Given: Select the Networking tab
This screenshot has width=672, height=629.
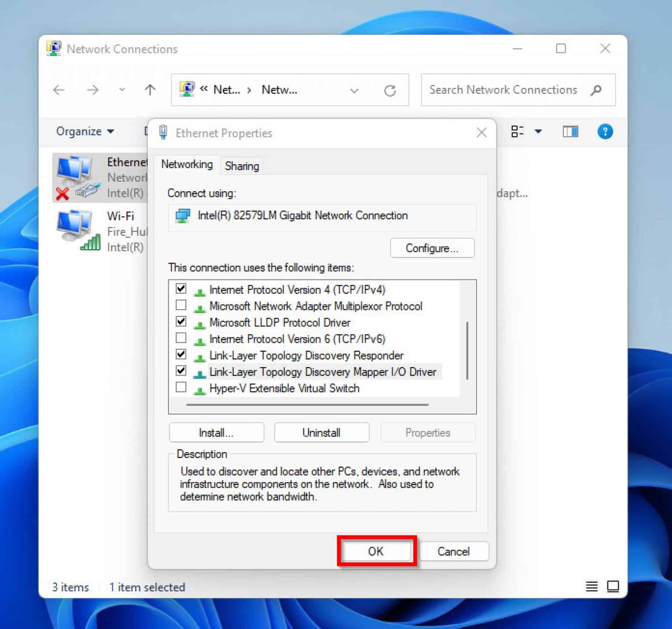Looking at the screenshot, I should pyautogui.click(x=187, y=164).
